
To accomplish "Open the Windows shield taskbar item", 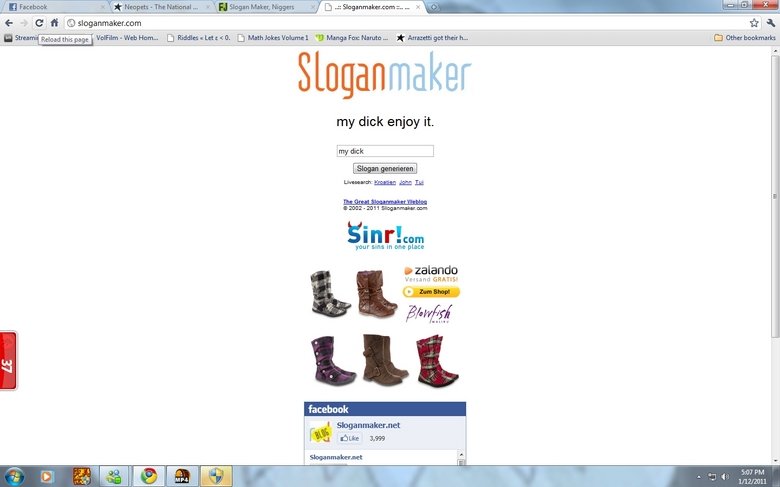I will [216, 477].
